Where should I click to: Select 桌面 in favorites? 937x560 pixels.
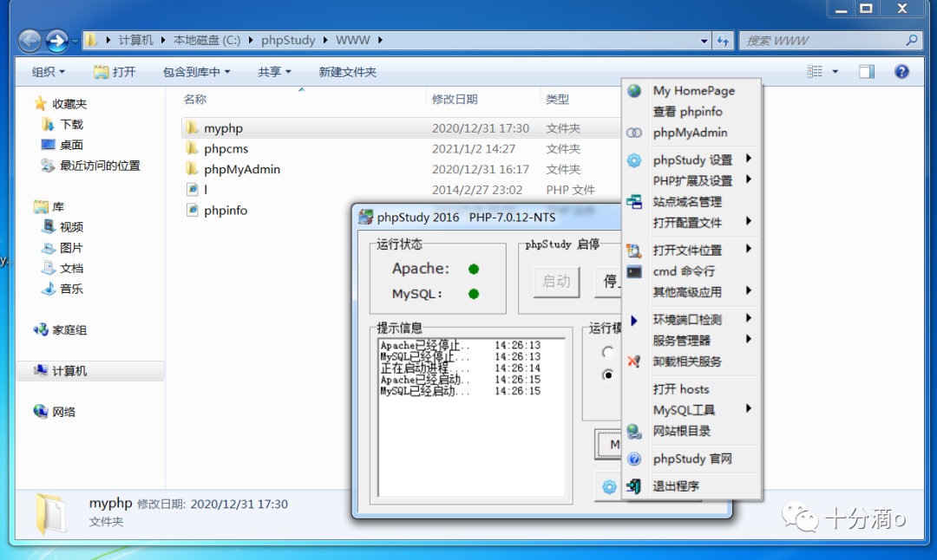point(71,145)
